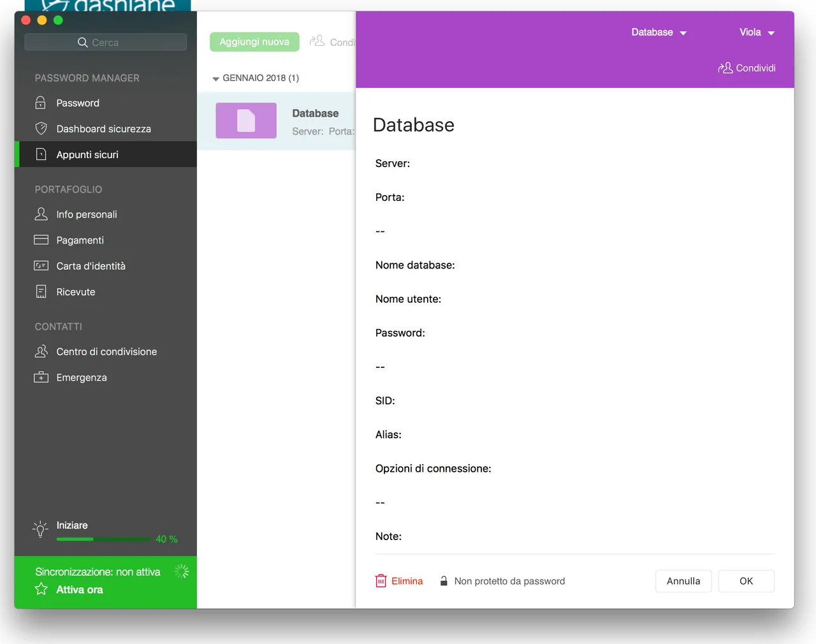
Task: Click the Dashboard sicurezza shield icon
Action: 41,128
